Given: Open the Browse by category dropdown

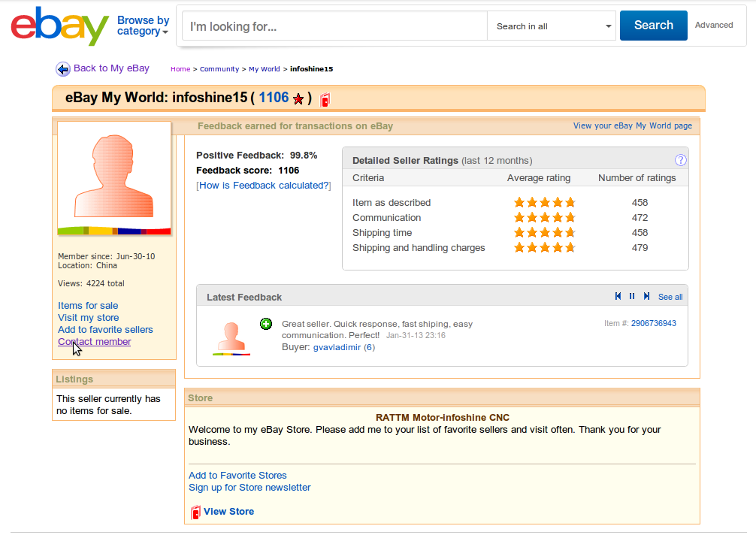Looking at the screenshot, I should (x=144, y=26).
